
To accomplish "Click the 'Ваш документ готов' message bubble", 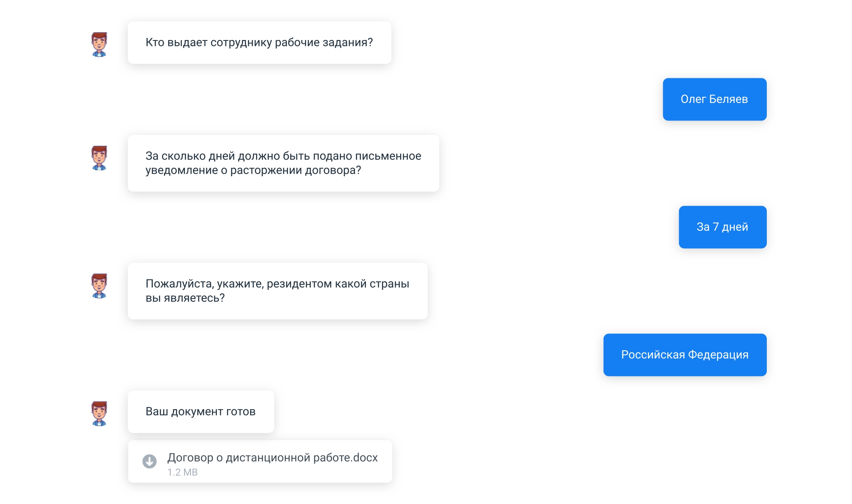I will (201, 412).
